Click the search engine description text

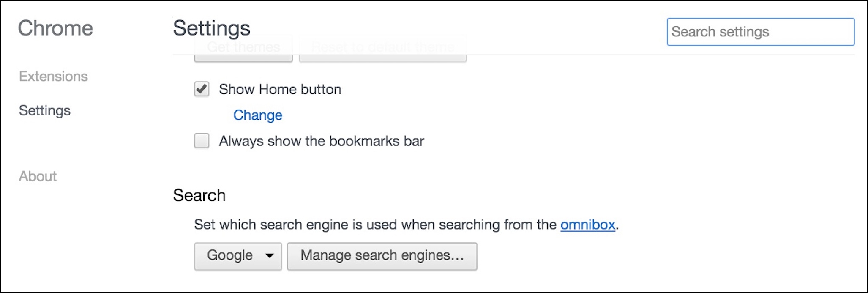point(375,225)
